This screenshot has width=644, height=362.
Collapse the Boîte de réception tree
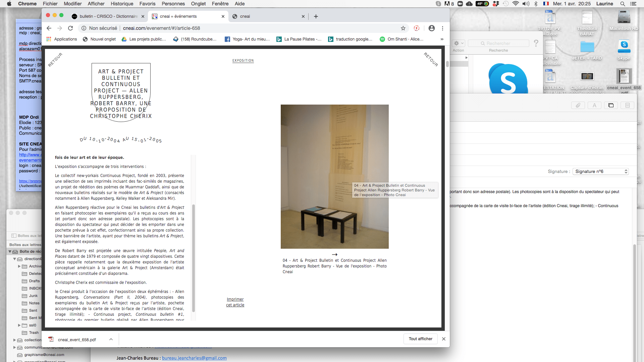coord(10,251)
